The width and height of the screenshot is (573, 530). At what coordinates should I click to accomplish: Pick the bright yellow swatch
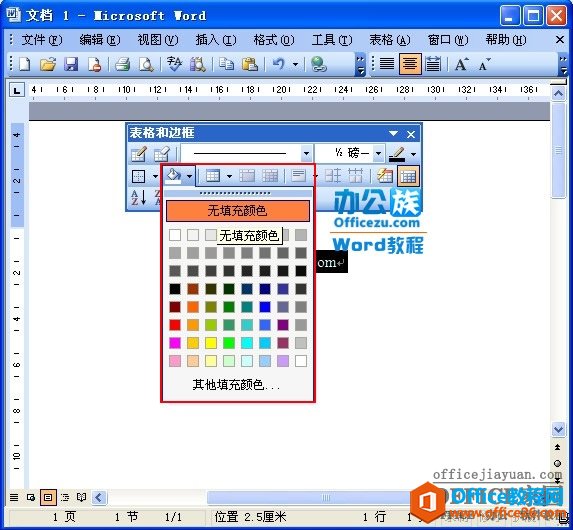(211, 343)
